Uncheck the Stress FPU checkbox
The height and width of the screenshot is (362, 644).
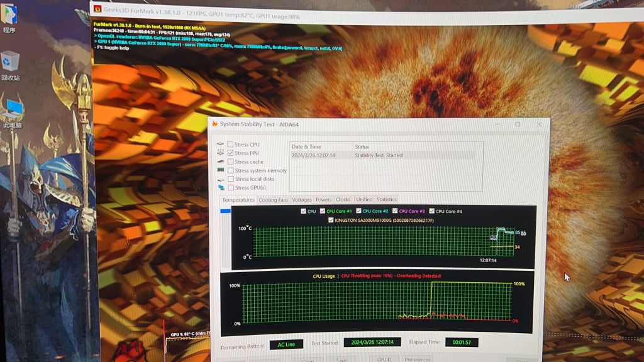[230, 153]
